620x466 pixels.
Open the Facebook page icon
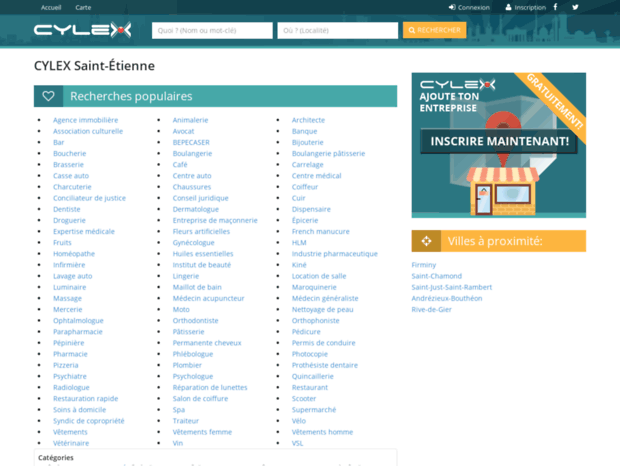point(560,7)
